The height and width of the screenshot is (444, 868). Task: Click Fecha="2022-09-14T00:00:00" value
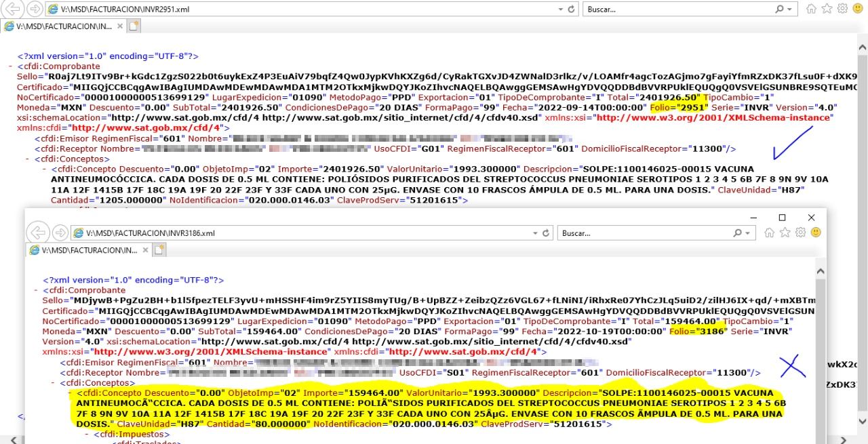point(574,107)
